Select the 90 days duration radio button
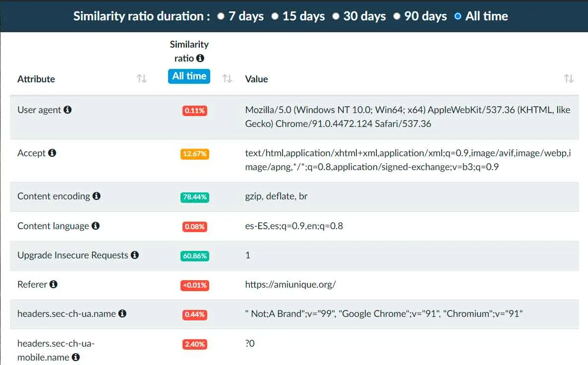 [397, 16]
